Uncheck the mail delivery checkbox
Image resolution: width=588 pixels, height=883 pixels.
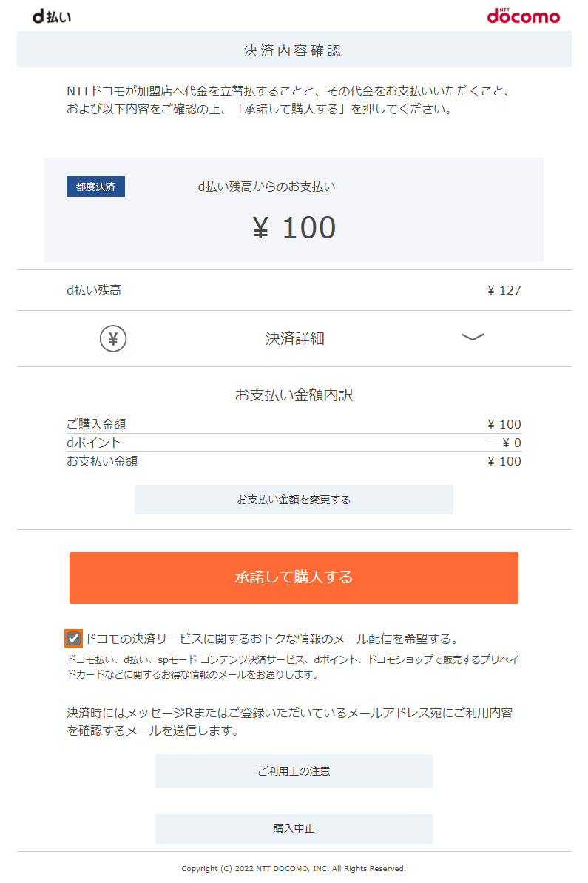click(x=73, y=638)
